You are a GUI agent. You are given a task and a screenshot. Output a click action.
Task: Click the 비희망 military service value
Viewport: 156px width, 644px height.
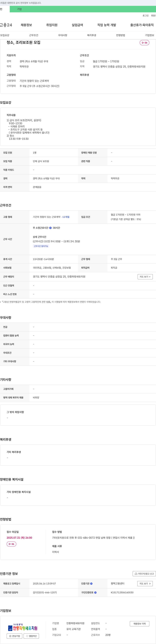36,397
